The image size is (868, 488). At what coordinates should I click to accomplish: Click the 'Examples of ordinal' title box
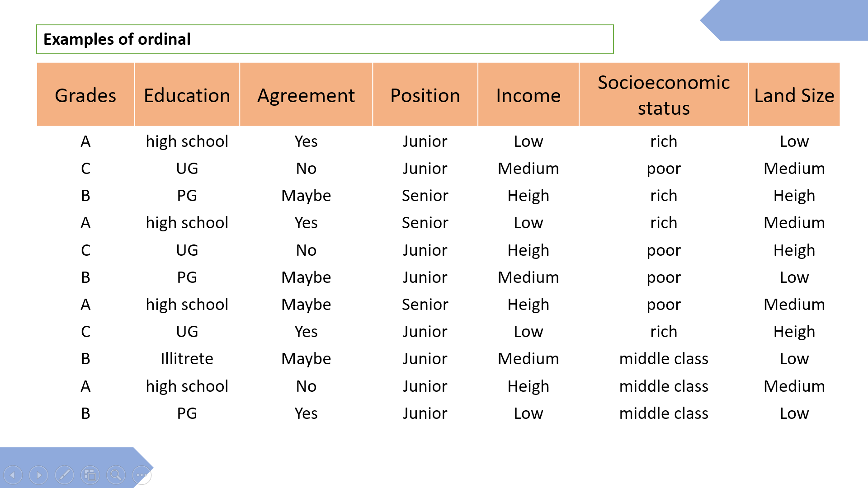point(325,39)
